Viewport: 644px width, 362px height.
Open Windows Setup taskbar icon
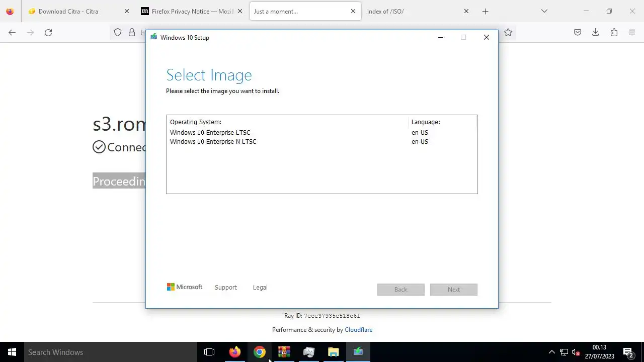click(358, 352)
